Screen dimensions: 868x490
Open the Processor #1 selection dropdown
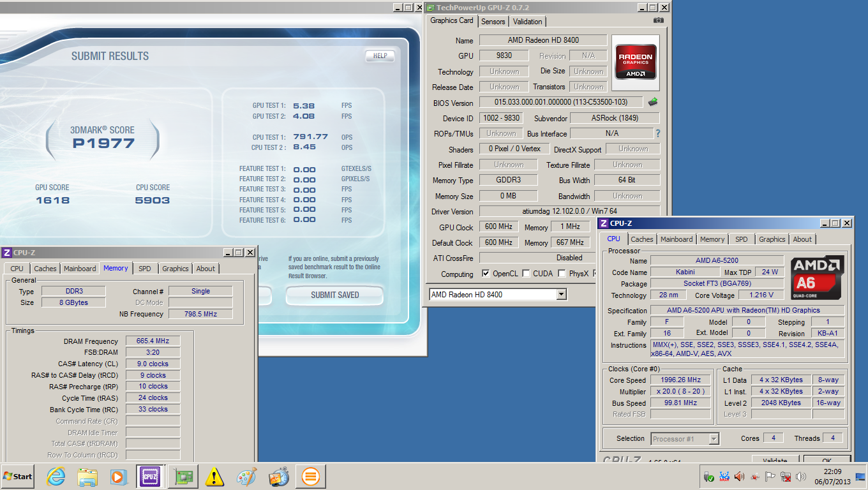[x=714, y=438]
